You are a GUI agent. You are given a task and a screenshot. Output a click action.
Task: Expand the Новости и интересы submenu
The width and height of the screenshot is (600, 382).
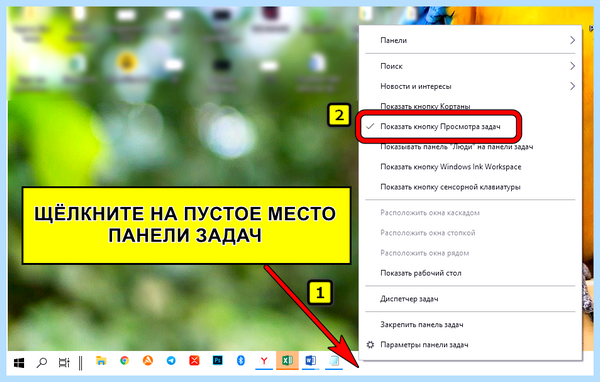[470, 87]
